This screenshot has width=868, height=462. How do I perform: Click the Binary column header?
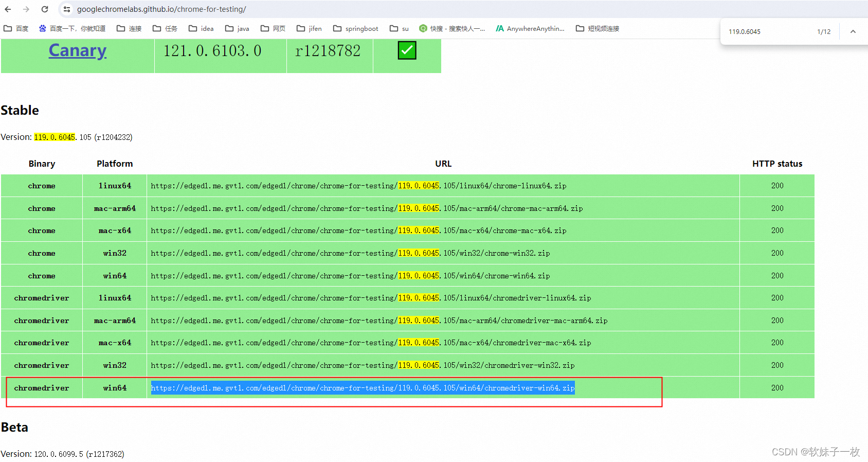tap(42, 164)
